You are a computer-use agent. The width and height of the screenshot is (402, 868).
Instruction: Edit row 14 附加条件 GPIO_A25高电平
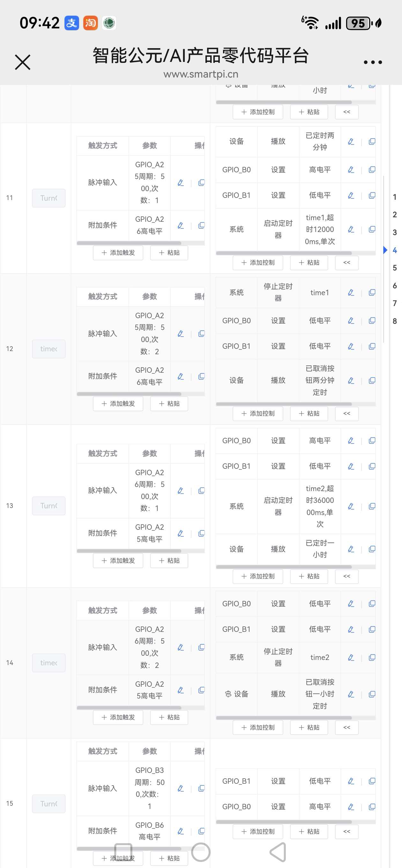(x=181, y=690)
